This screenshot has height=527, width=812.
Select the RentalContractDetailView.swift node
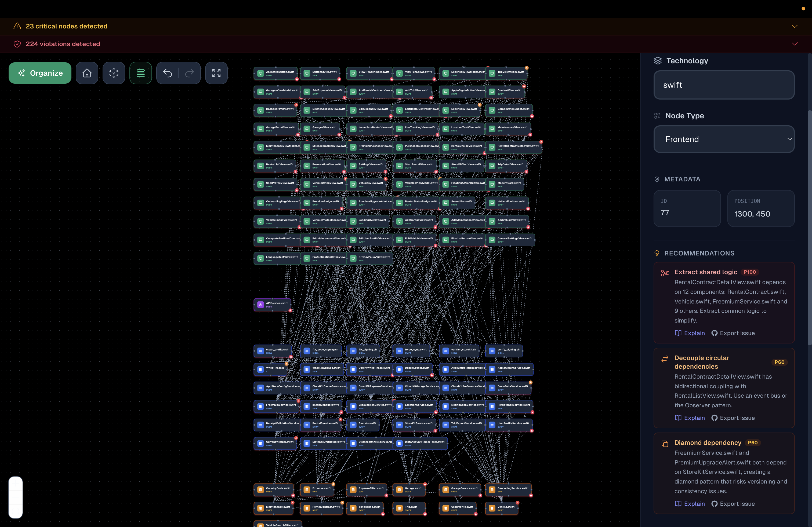pyautogui.click(x=513, y=147)
